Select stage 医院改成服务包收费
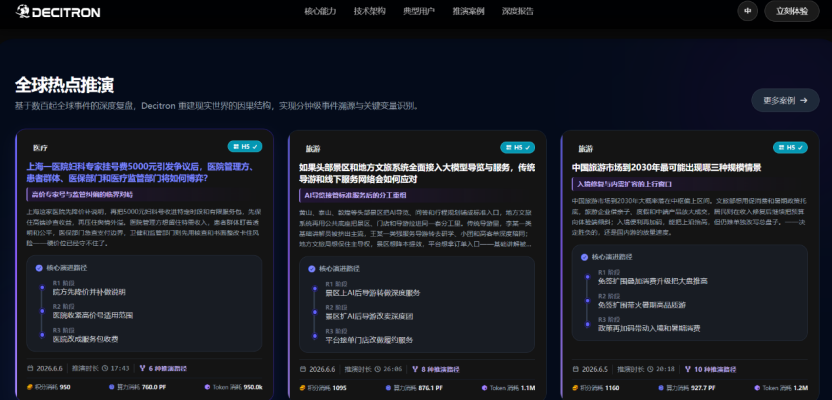The image size is (832, 400). [85, 339]
